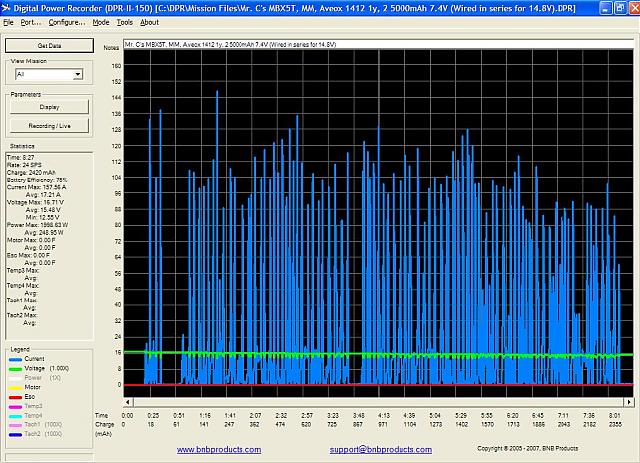Click the Notes text field above graph
This screenshot has height=463, width=640.
pos(376,46)
